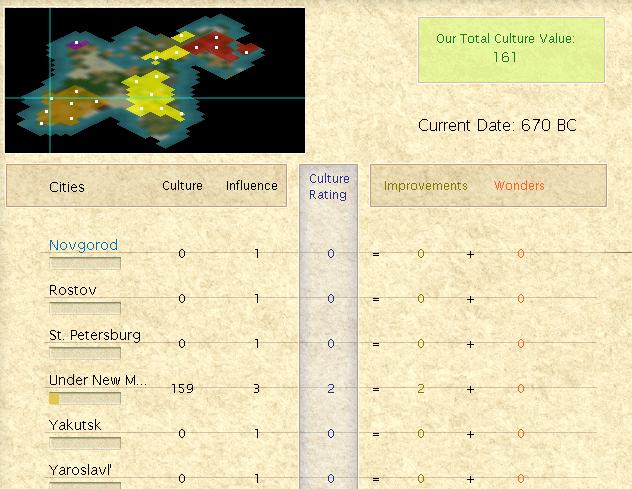Select the city Novgorod
The height and width of the screenshot is (489, 632).
coord(83,245)
